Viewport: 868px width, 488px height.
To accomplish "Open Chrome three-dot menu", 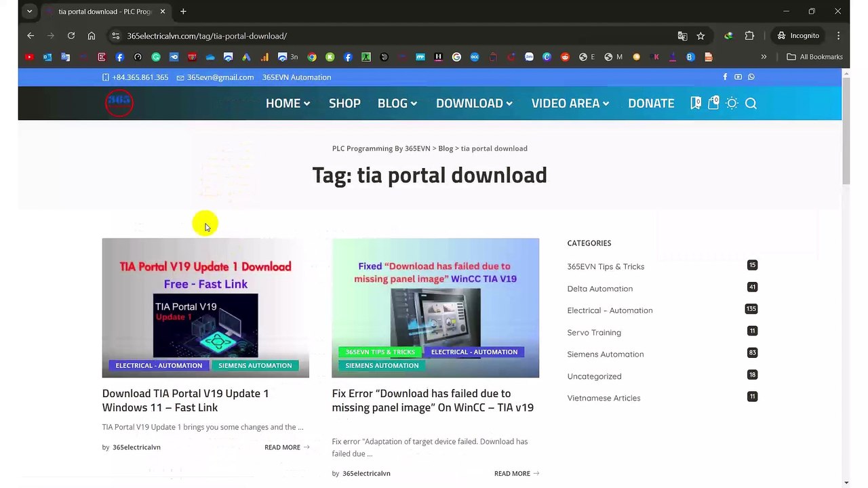I will click(x=838, y=36).
